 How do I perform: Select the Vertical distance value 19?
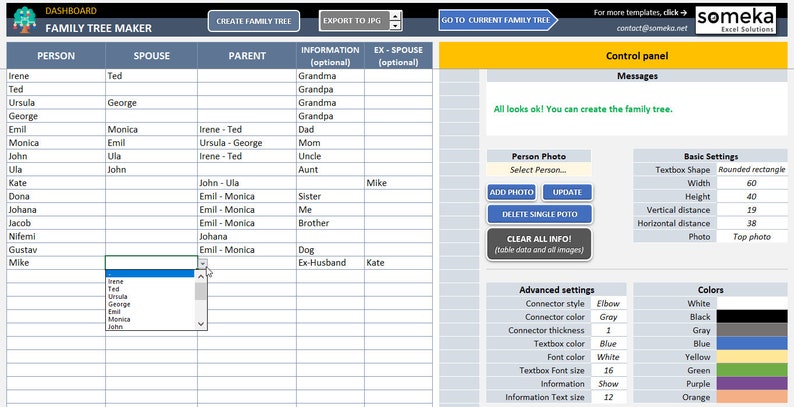click(x=751, y=210)
